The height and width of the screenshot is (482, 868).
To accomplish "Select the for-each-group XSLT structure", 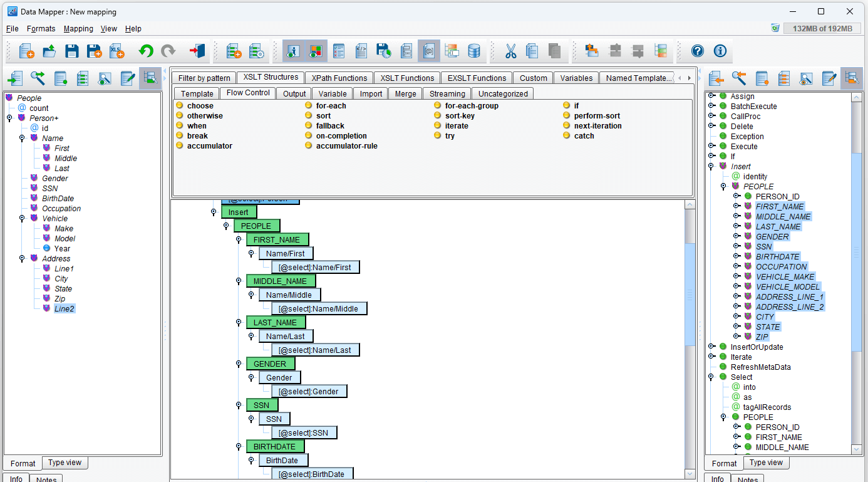I will [472, 106].
